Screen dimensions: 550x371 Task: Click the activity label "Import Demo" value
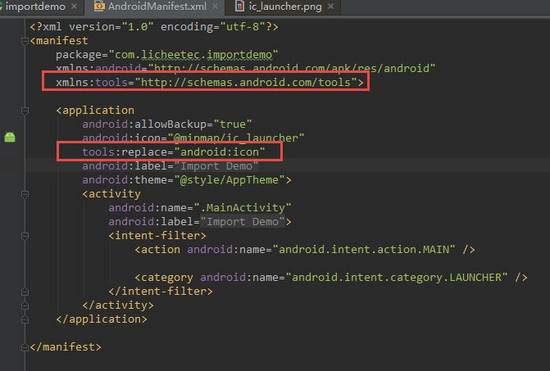[243, 222]
